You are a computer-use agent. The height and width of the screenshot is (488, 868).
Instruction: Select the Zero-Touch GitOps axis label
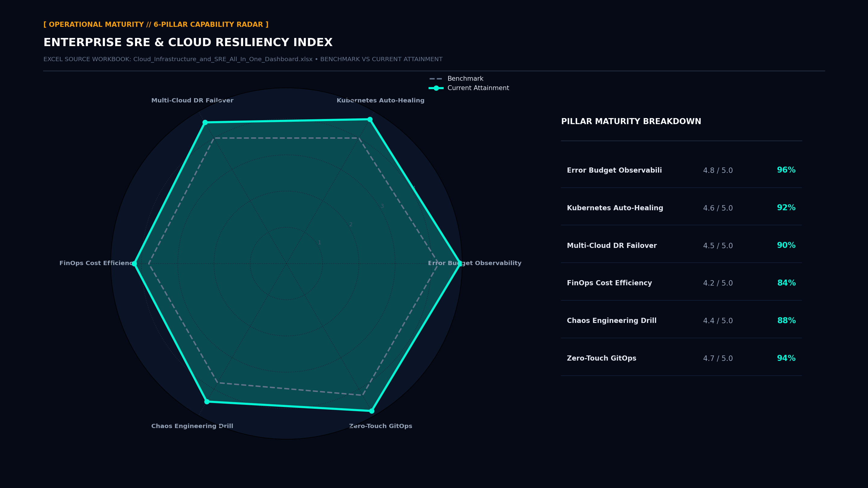click(380, 426)
